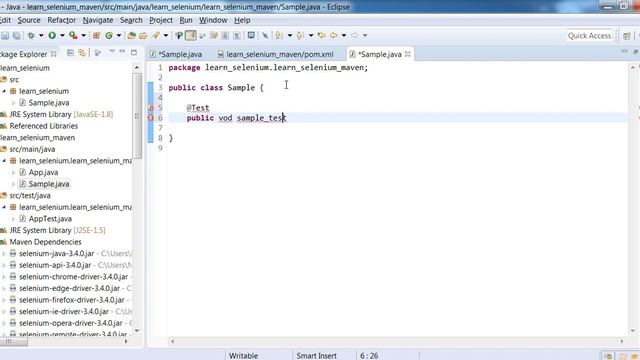Click editor horizontal scrollbar right arrow

point(622,341)
